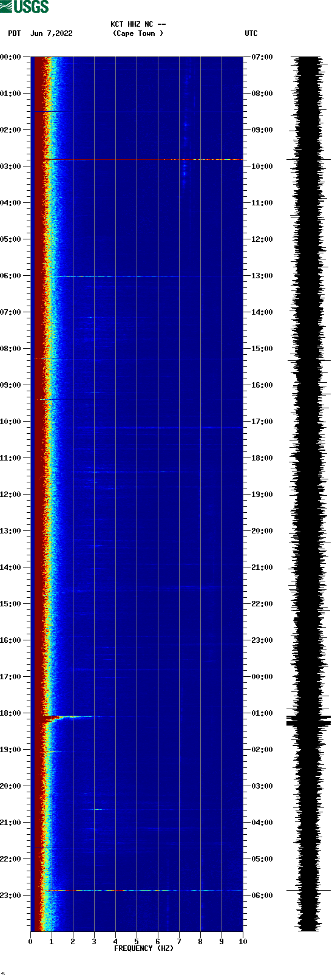335x980 pixels.
Task: Click the 04:00 UTC time label
Action: point(262,823)
